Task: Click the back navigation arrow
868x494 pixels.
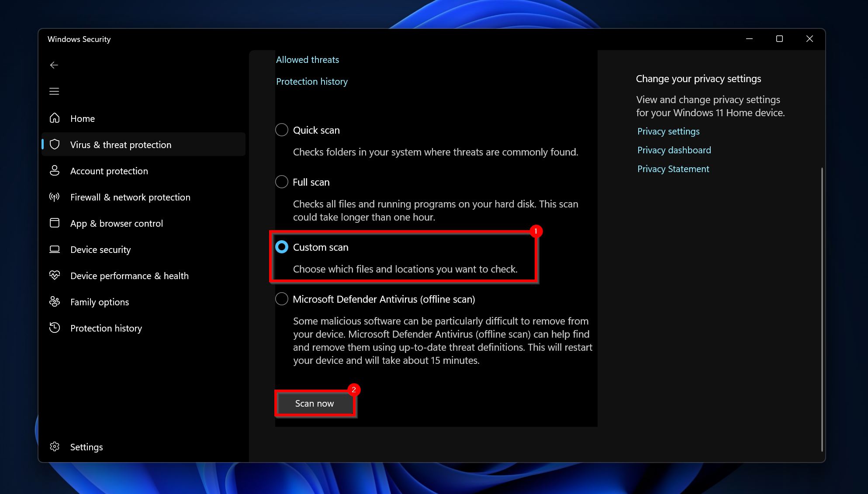Action: 54,65
